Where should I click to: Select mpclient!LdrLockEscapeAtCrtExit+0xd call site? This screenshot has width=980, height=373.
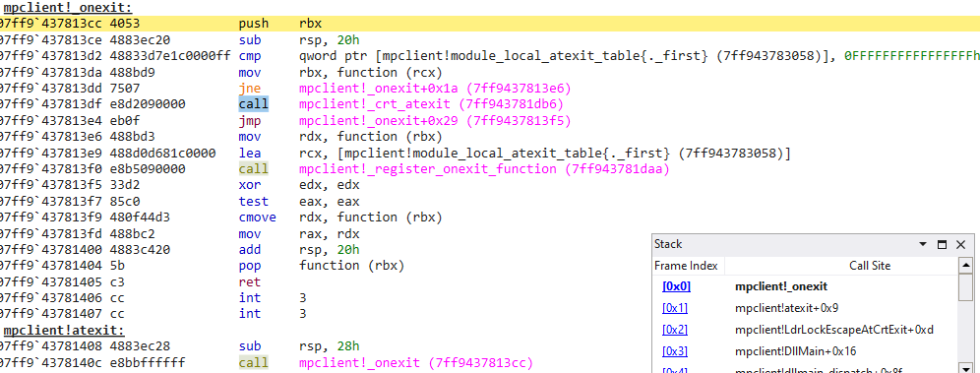834,330
